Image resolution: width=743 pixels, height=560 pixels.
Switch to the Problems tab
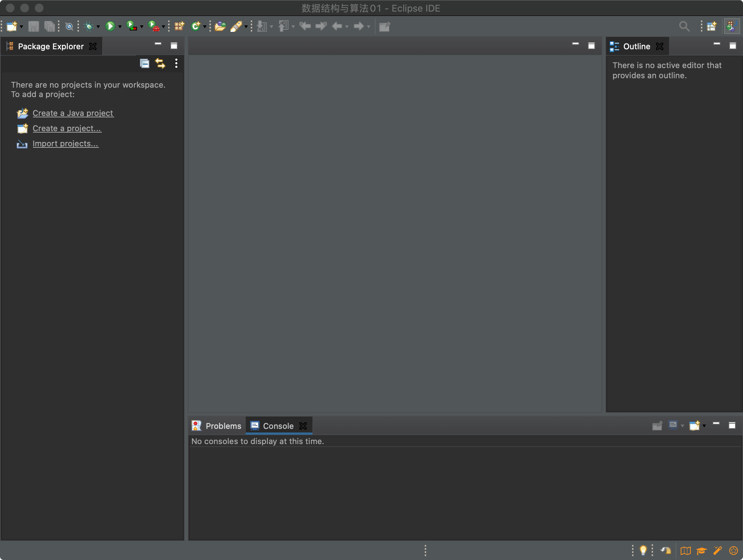click(216, 426)
